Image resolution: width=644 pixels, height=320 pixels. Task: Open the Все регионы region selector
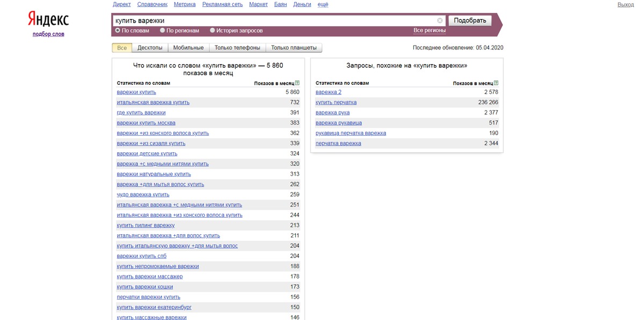pos(429,31)
